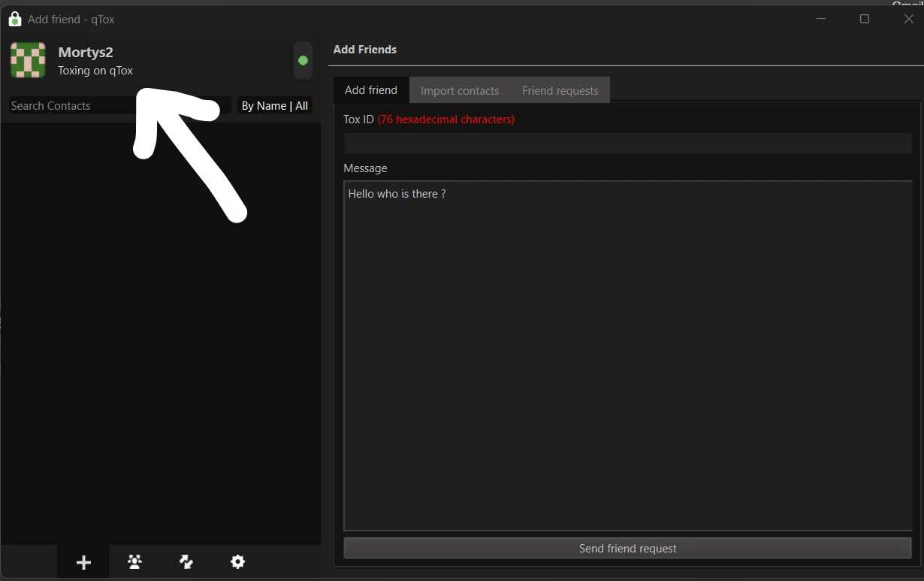Click the qTox lock icon in title bar
The image size is (924, 581).
click(x=14, y=19)
